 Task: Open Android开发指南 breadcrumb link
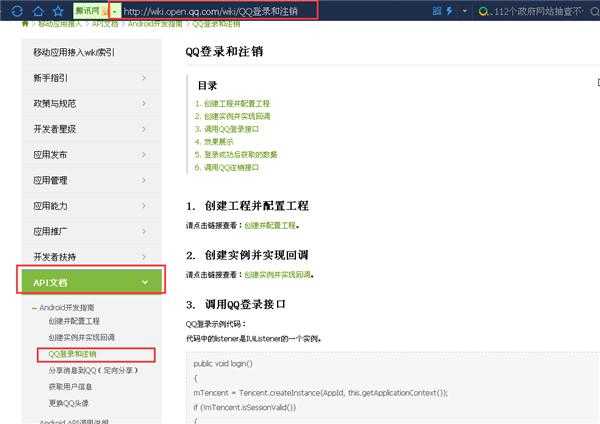pos(155,24)
